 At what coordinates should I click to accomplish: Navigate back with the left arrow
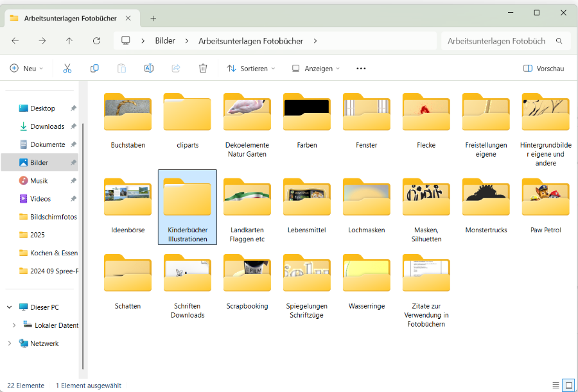tap(15, 40)
